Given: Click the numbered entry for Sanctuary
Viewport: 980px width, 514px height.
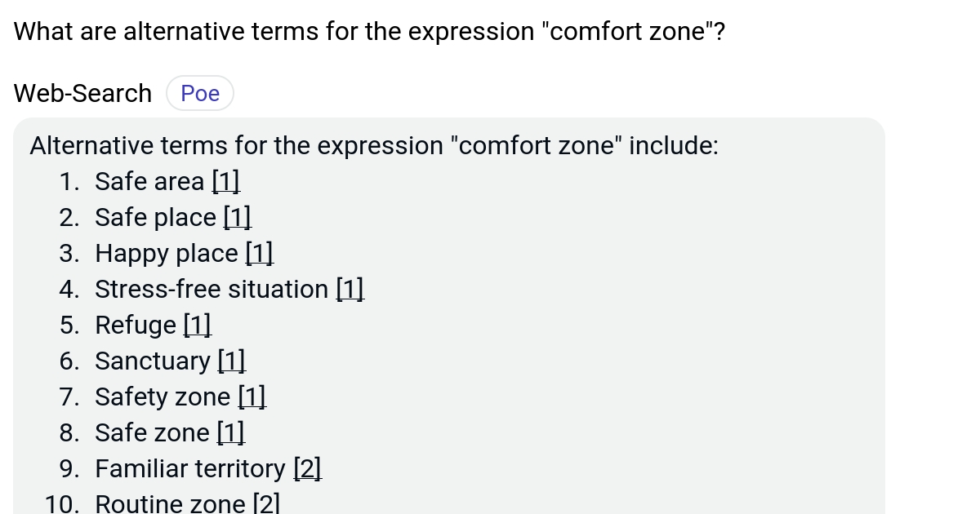Looking at the screenshot, I should click(152, 361).
